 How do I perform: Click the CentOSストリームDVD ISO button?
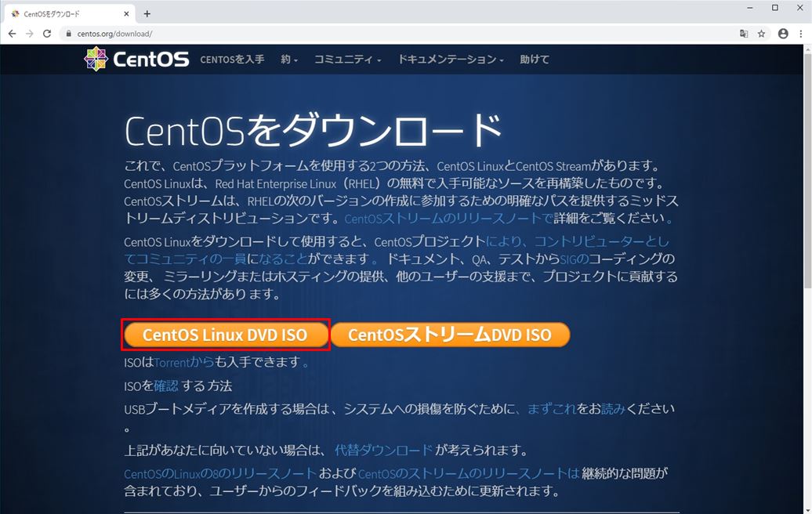[450, 335]
